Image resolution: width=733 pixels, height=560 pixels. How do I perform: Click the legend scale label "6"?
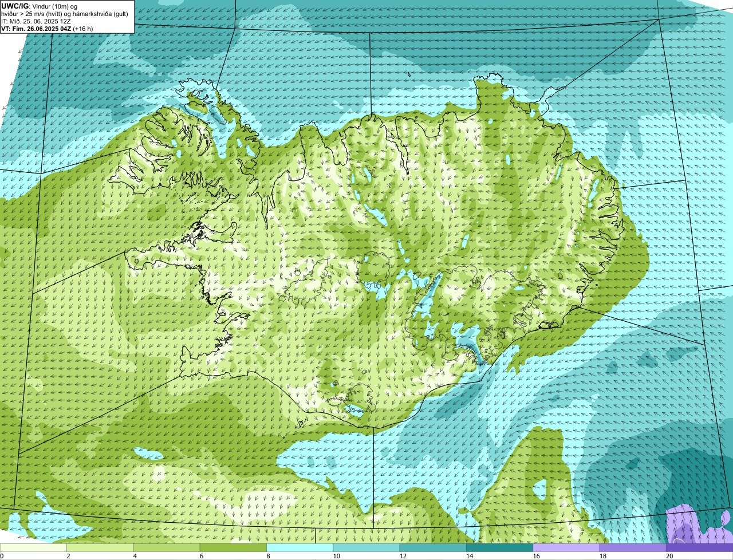tap(201, 556)
